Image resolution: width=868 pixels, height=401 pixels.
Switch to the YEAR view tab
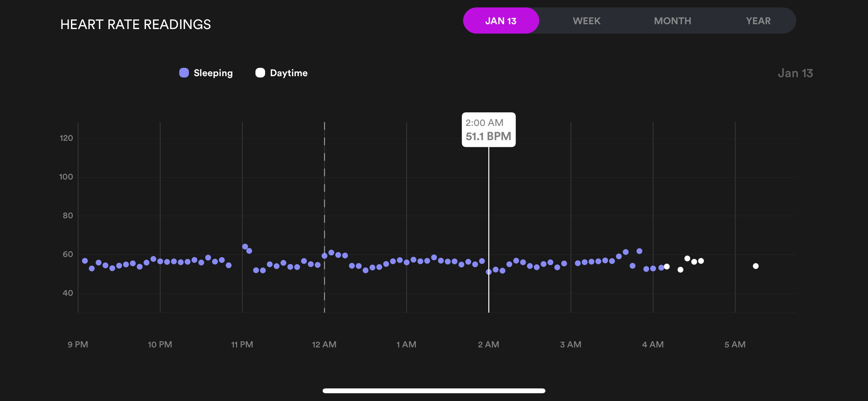(x=758, y=21)
